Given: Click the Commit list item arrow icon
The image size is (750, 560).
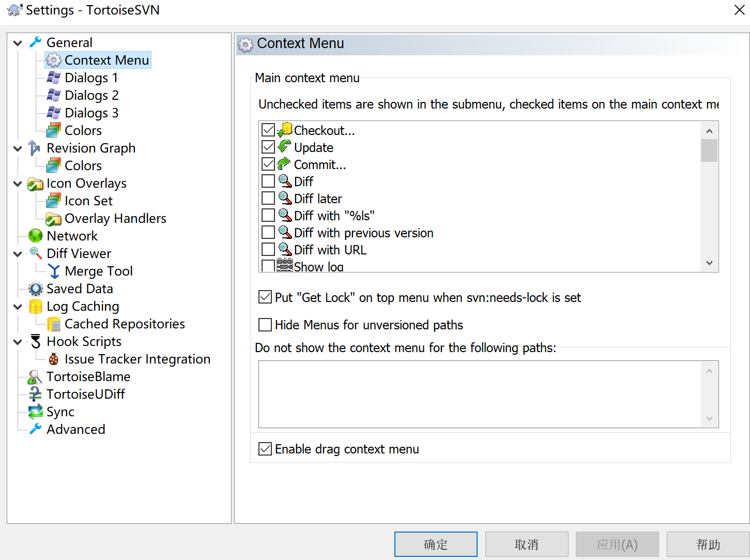Looking at the screenshot, I should (x=284, y=164).
